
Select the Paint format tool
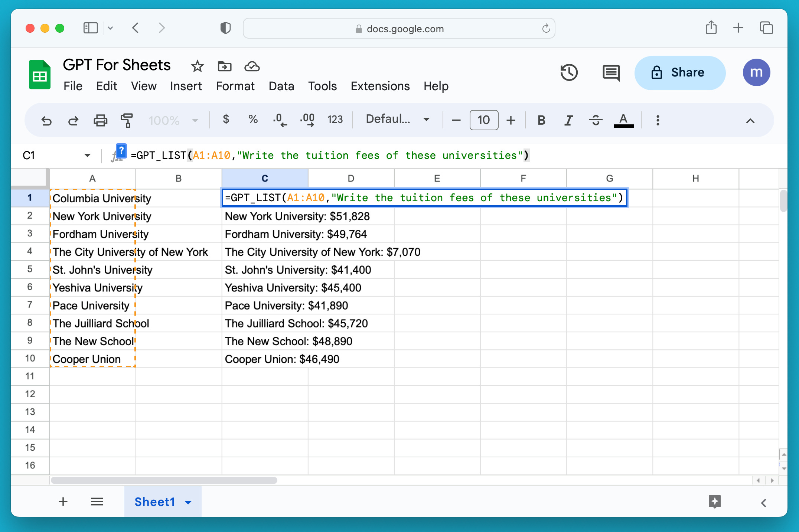point(126,120)
